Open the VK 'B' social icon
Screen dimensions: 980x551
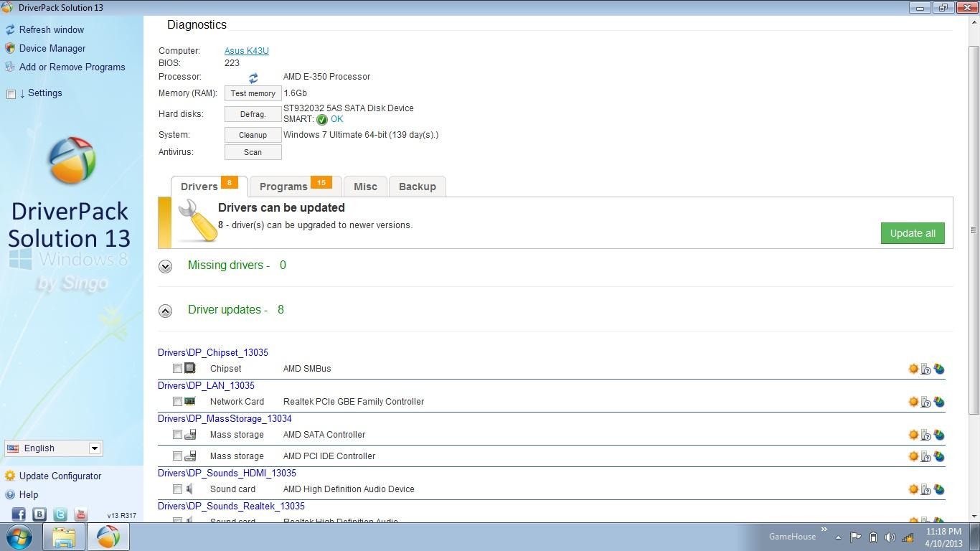pos(39,514)
